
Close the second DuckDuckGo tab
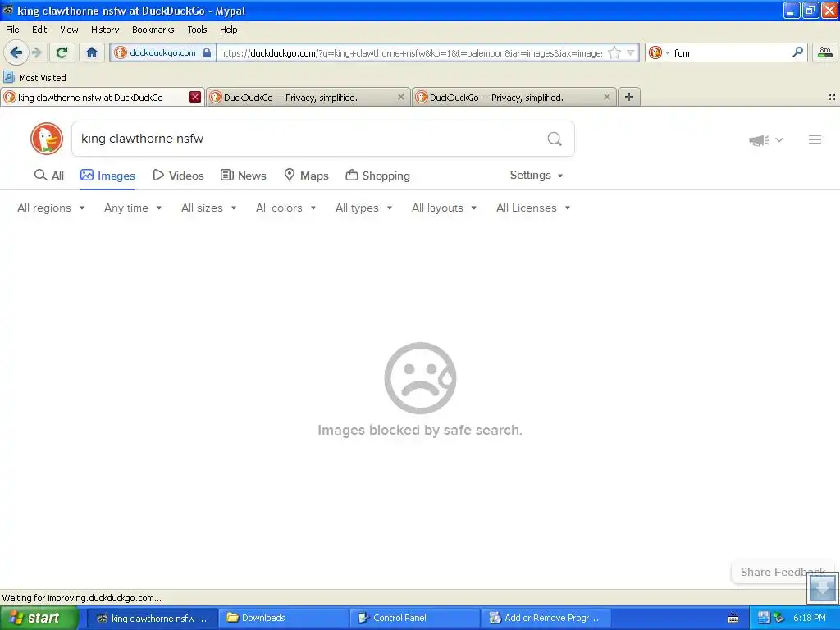(x=400, y=97)
